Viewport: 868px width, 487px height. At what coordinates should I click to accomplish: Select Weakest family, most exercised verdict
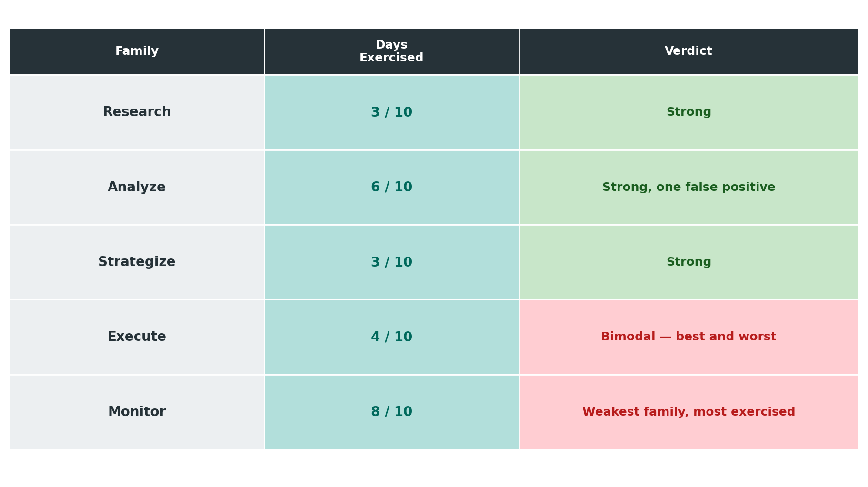tap(688, 412)
